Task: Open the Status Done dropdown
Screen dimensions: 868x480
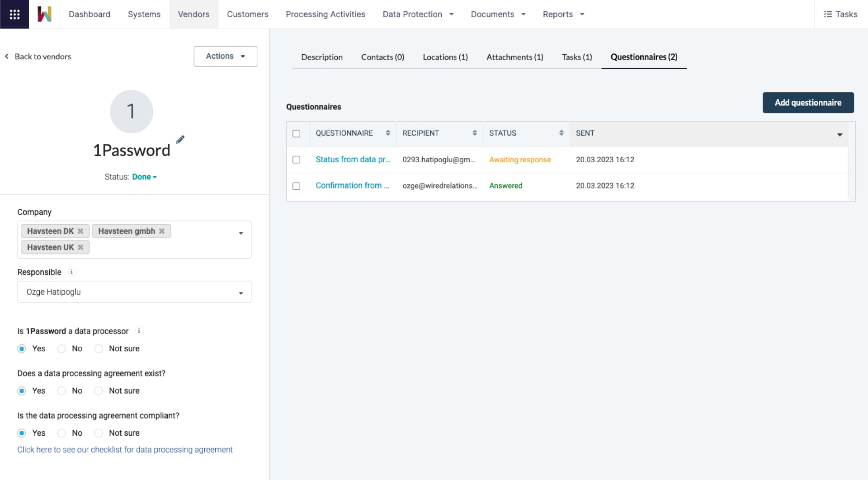Action: click(x=144, y=177)
